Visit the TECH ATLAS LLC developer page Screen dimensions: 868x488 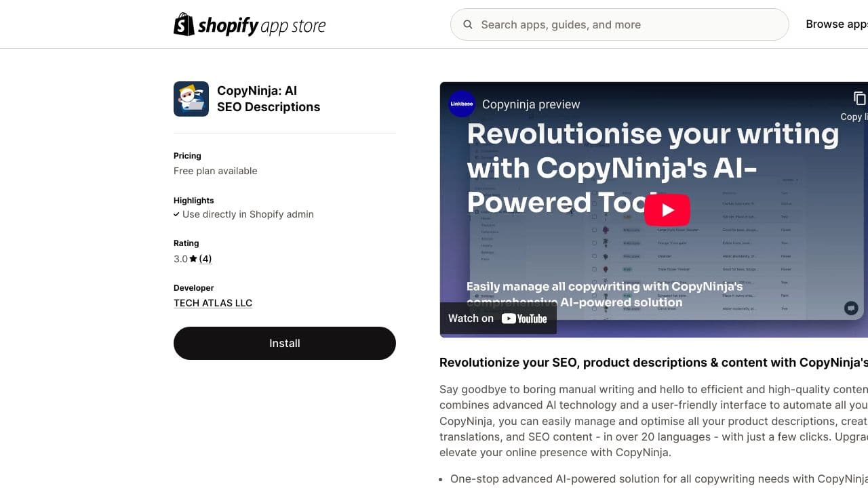click(213, 303)
